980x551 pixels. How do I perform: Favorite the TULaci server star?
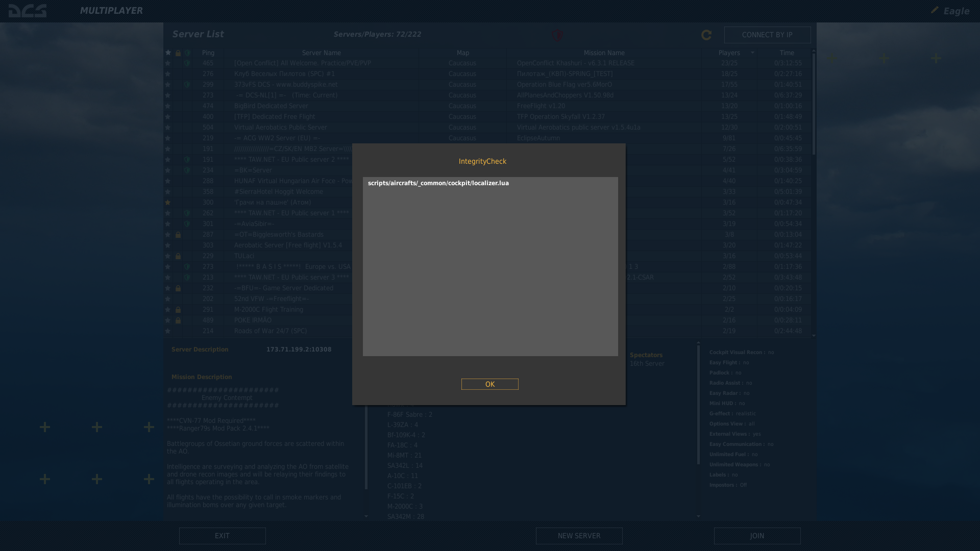click(167, 256)
